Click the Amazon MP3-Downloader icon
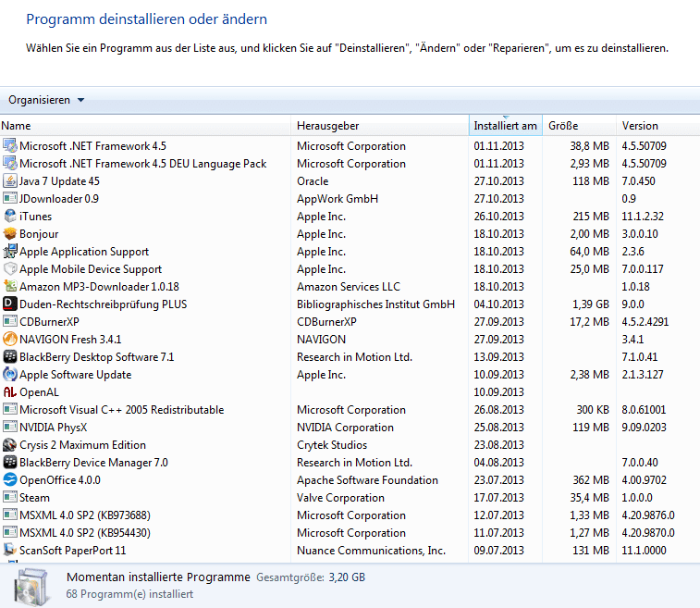700x608 pixels. click(x=10, y=286)
